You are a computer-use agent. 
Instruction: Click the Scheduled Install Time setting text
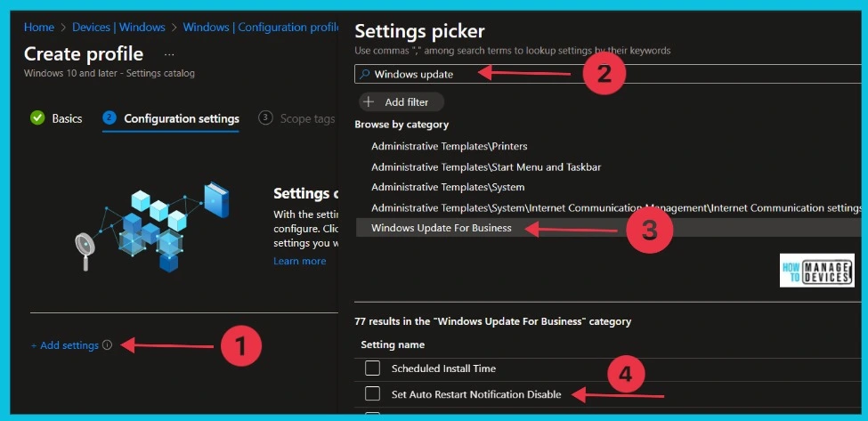(443, 368)
